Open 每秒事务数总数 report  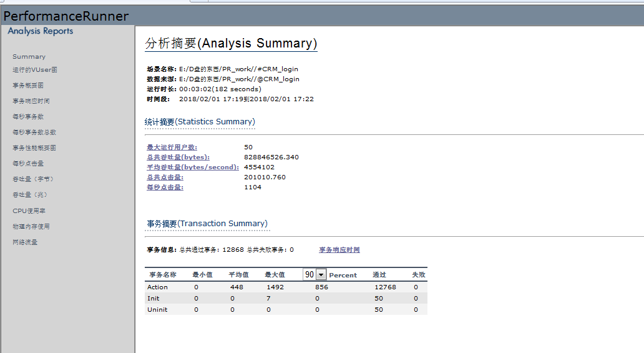click(x=34, y=132)
